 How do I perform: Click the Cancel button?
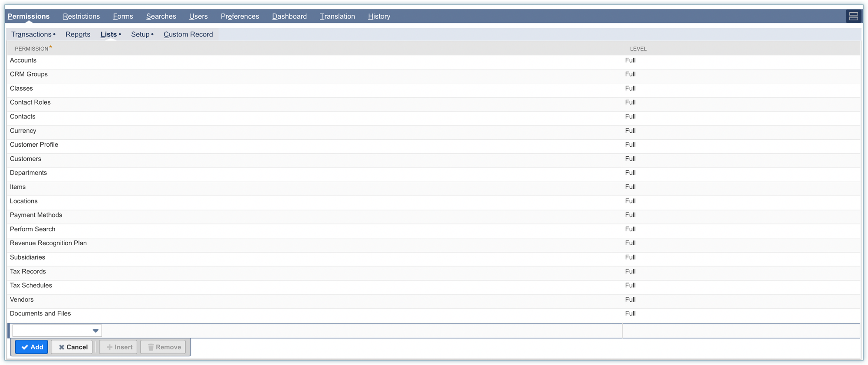[x=72, y=347]
